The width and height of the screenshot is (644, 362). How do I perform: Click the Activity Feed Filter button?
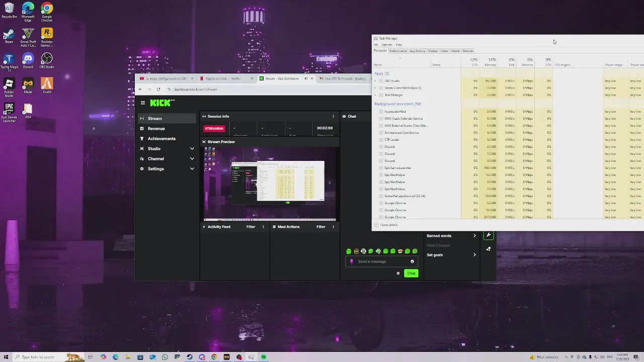coord(251,227)
